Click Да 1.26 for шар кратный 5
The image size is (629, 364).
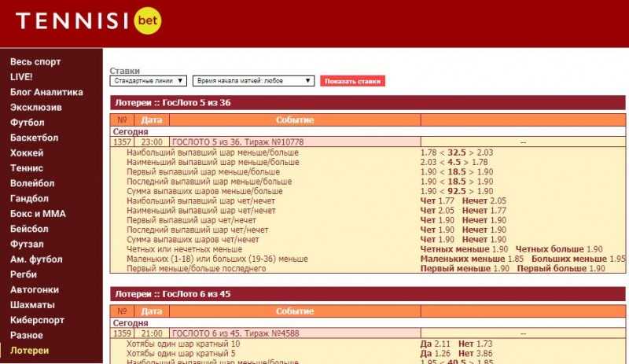tap(436, 354)
